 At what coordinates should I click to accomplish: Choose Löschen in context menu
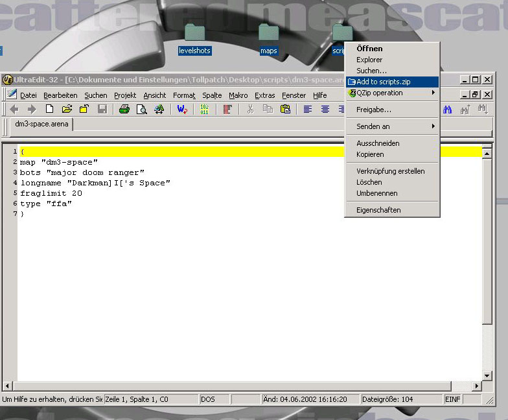(392, 182)
